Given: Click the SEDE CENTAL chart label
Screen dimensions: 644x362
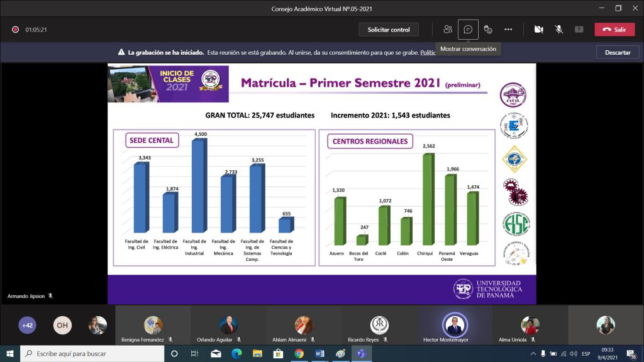Looking at the screenshot, I should [x=152, y=140].
